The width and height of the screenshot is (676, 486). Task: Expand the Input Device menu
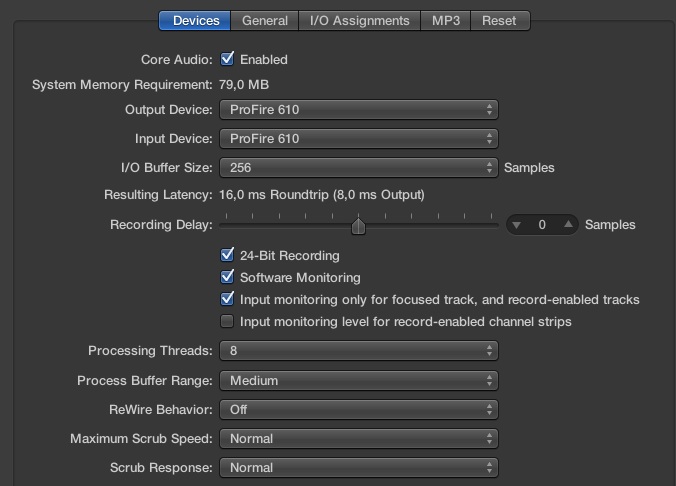point(358,138)
